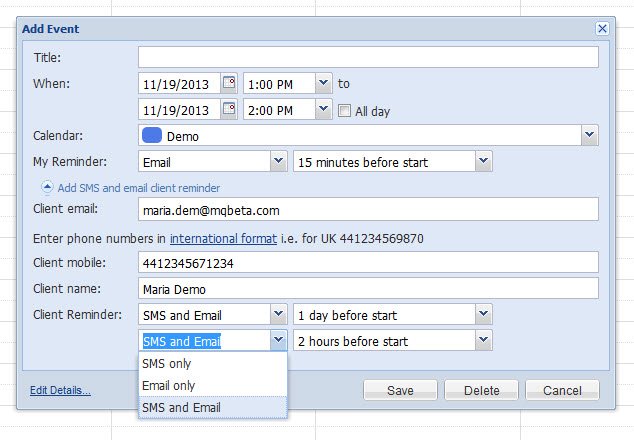Viewport: 634px width, 440px height.
Task: Save the new event
Action: click(x=400, y=390)
